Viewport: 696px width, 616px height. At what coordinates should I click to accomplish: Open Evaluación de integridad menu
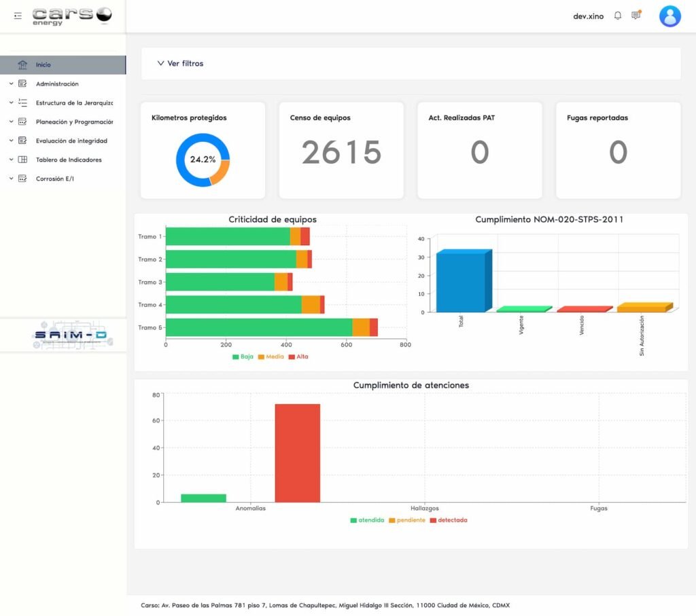[x=71, y=141]
